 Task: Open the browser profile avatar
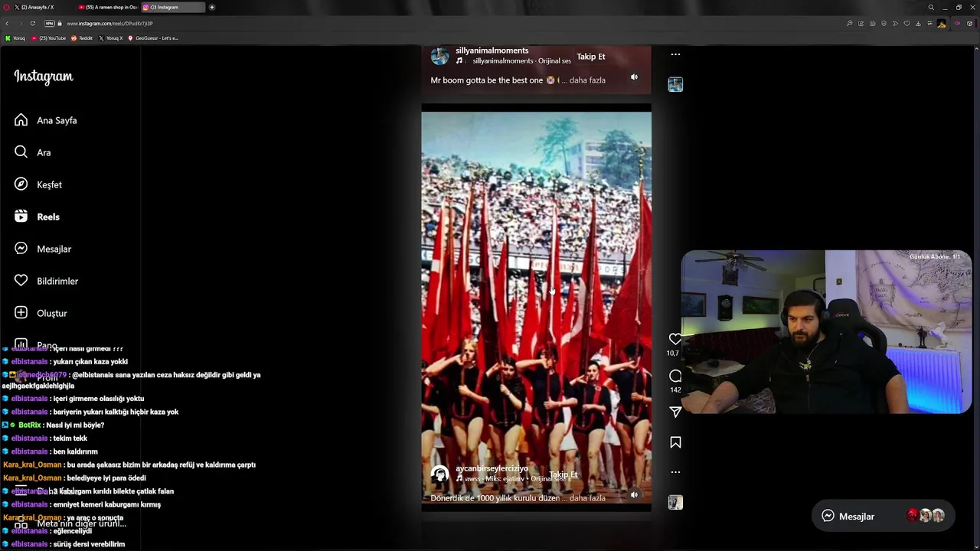point(942,24)
